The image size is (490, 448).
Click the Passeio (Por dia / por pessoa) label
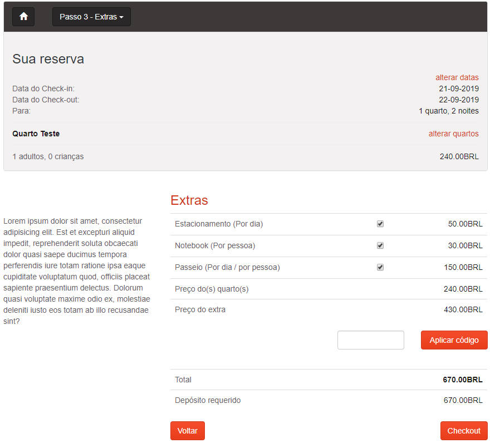227,267
